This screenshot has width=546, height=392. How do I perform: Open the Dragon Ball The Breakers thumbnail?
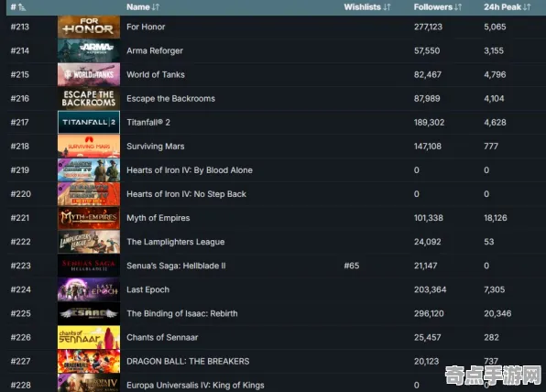pyautogui.click(x=89, y=362)
